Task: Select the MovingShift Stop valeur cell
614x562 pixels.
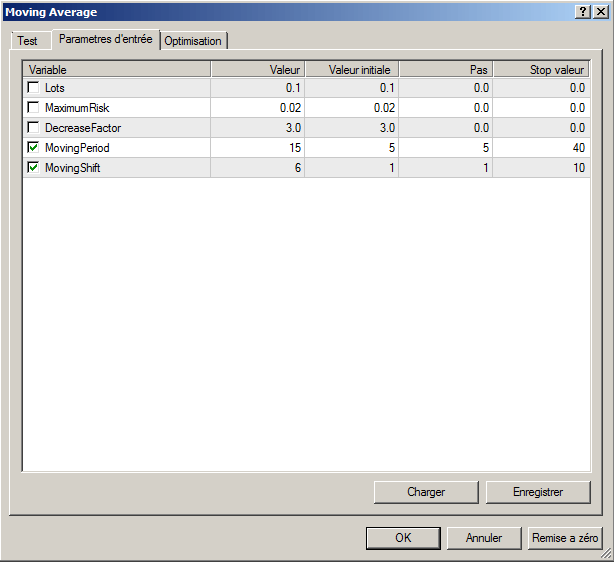Action: [x=541, y=168]
